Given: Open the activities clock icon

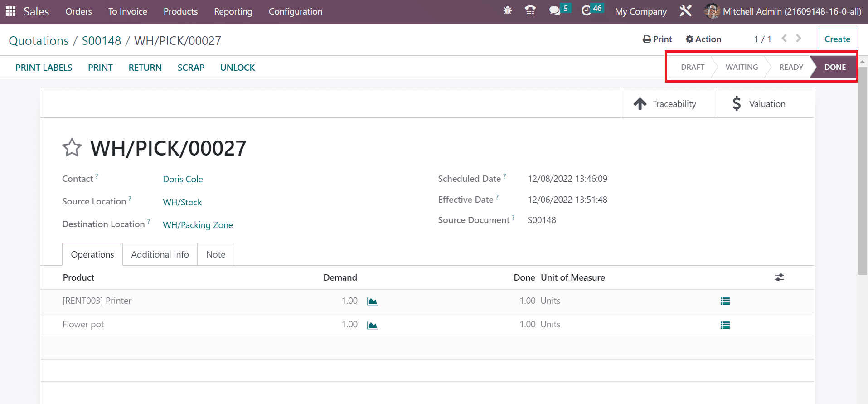Looking at the screenshot, I should [x=587, y=10].
